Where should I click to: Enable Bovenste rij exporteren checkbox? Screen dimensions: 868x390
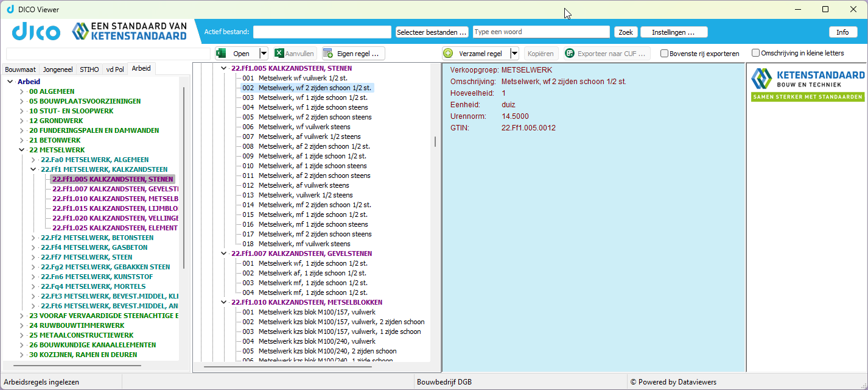664,54
